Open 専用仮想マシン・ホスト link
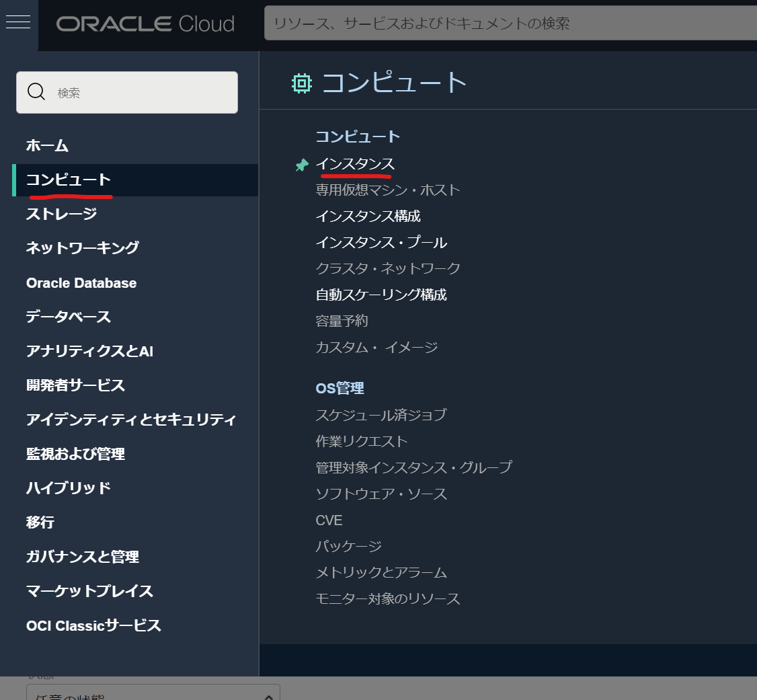This screenshot has width=757, height=700. (x=388, y=190)
